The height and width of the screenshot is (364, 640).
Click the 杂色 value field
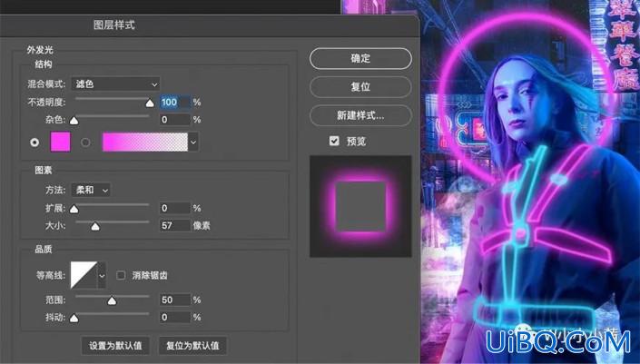(x=175, y=120)
